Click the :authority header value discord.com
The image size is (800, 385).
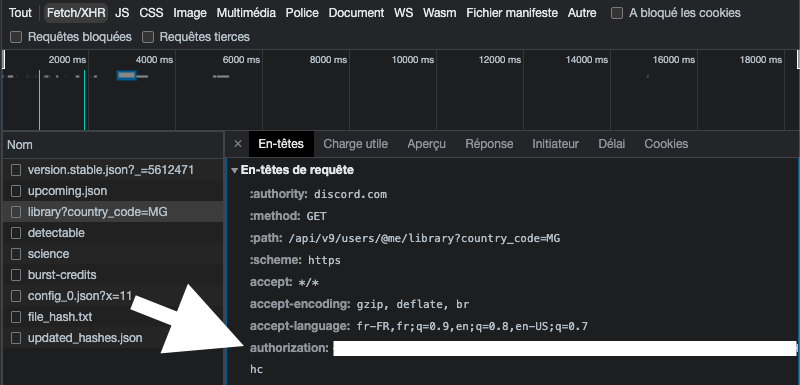pos(351,194)
